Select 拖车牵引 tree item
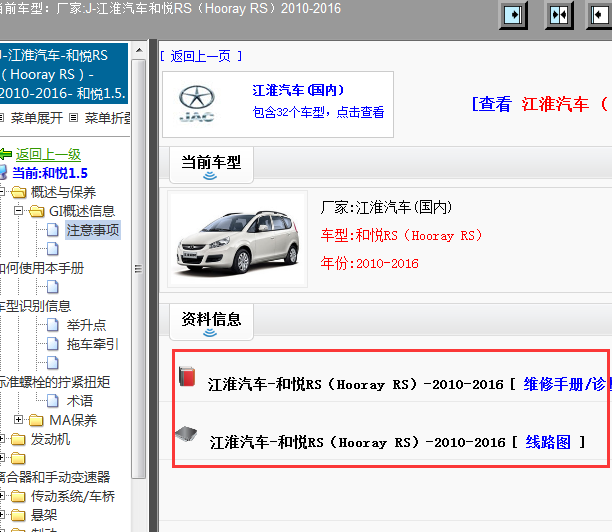This screenshot has height=532, width=612. (x=92, y=344)
